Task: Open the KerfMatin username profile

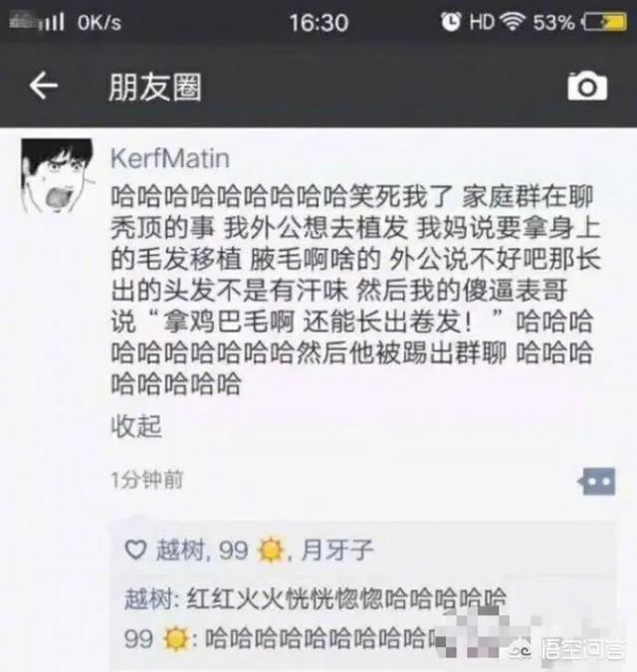Action: (170, 158)
